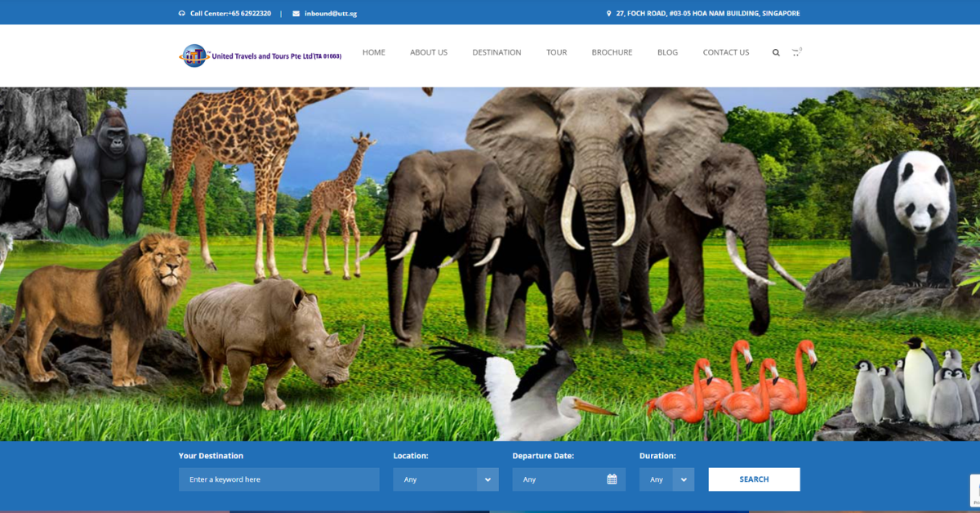Click the SEARCH button
Screen dimensions: 980x513
coord(754,480)
